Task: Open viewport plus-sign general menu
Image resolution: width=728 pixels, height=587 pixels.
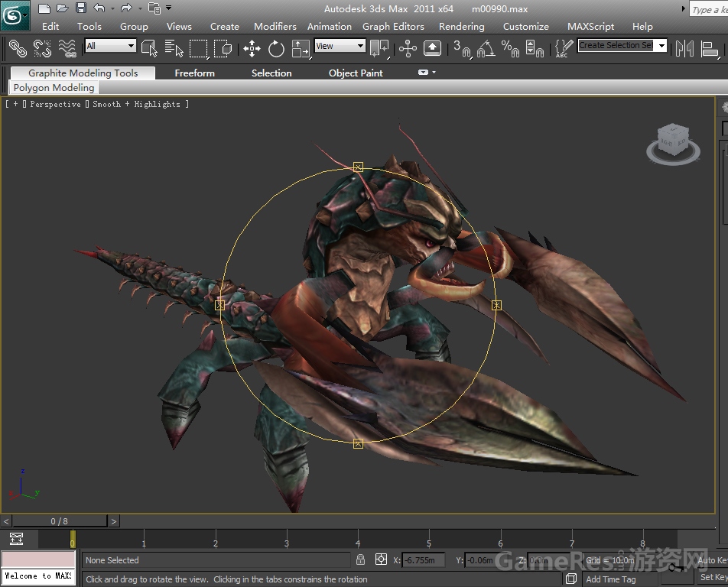Action: tap(15, 104)
